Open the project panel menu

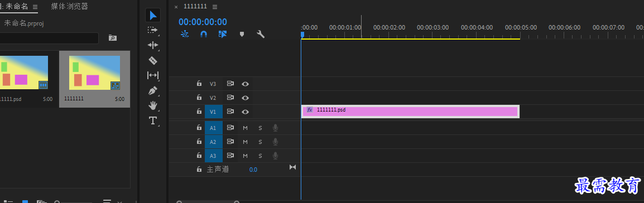click(x=35, y=7)
